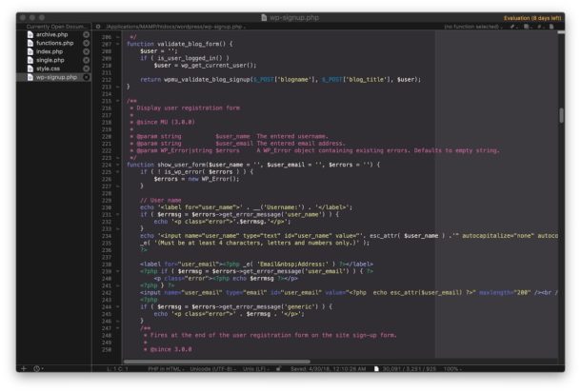Click the fold end marker at line 213
Screen dimensions: 581x392
pyautogui.click(x=118, y=87)
